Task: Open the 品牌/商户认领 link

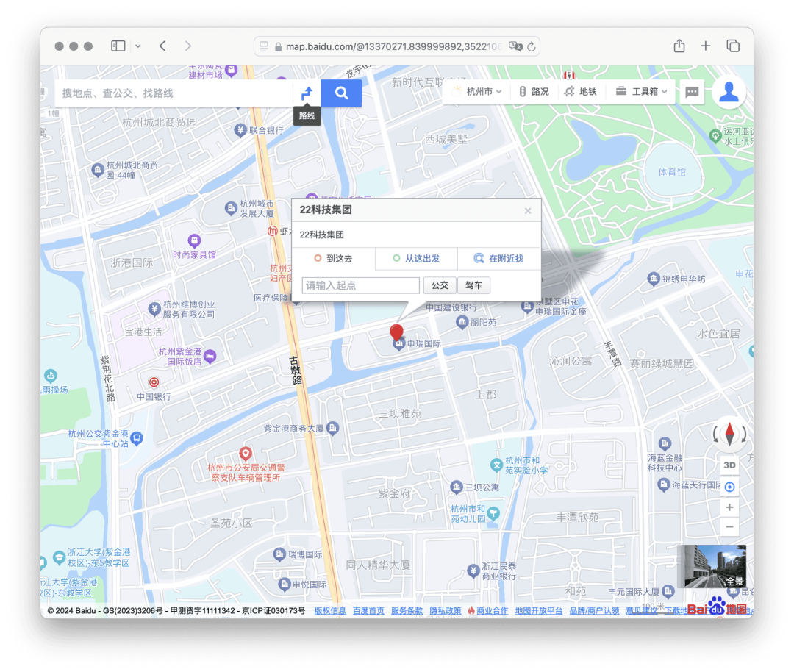Action: pos(594,611)
